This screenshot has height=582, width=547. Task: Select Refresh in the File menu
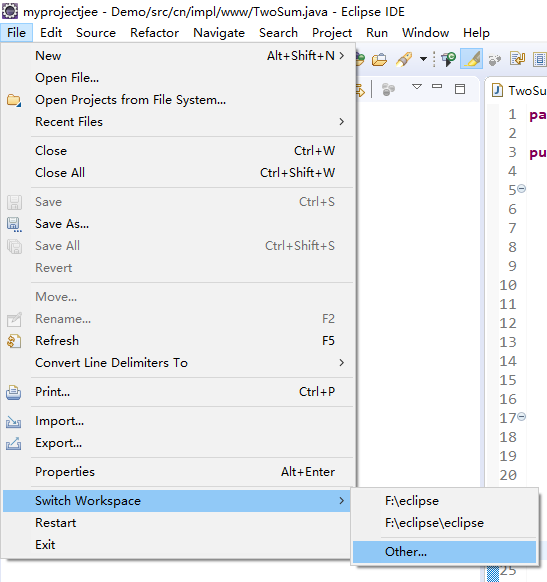point(177,341)
